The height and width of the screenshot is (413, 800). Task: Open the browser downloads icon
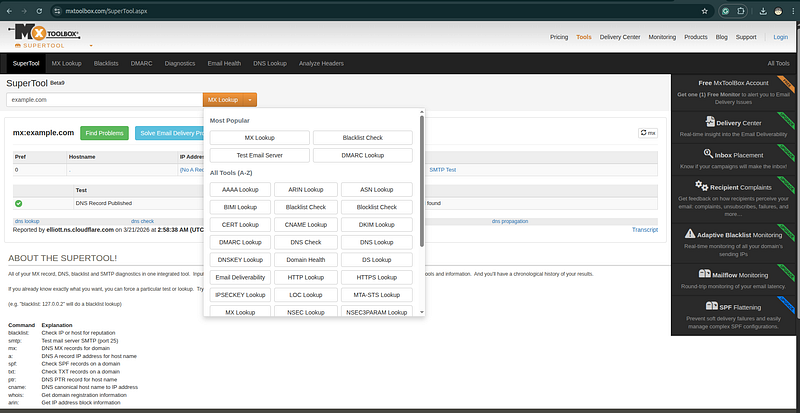pos(763,11)
